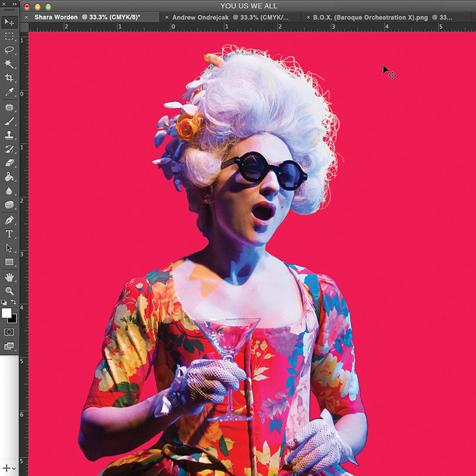
Task: Choose the Lasso tool
Action: (9, 50)
